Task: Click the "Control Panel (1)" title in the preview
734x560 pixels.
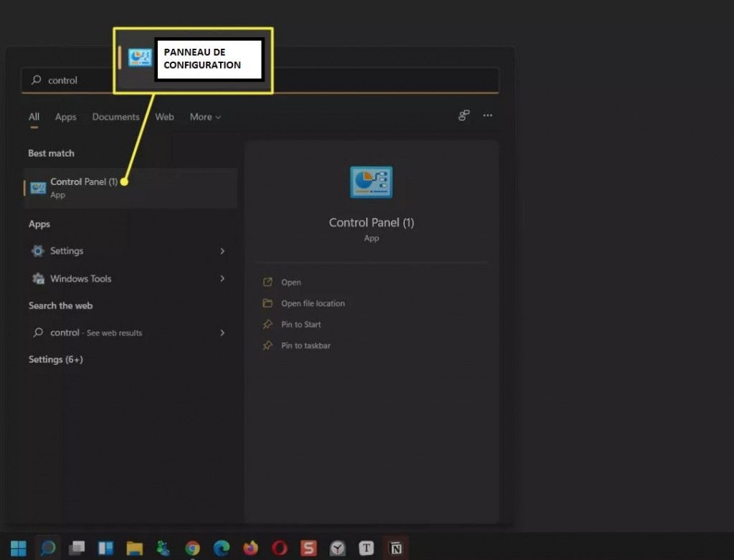Action: tap(371, 222)
